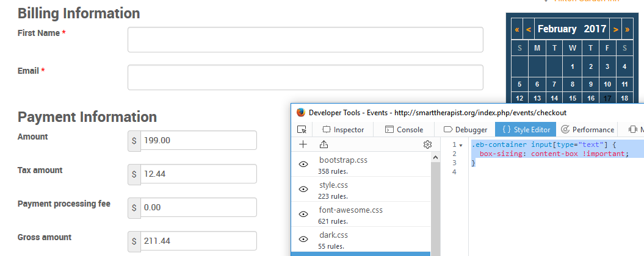Click the First Name input field
The image size is (644, 256).
tap(305, 40)
